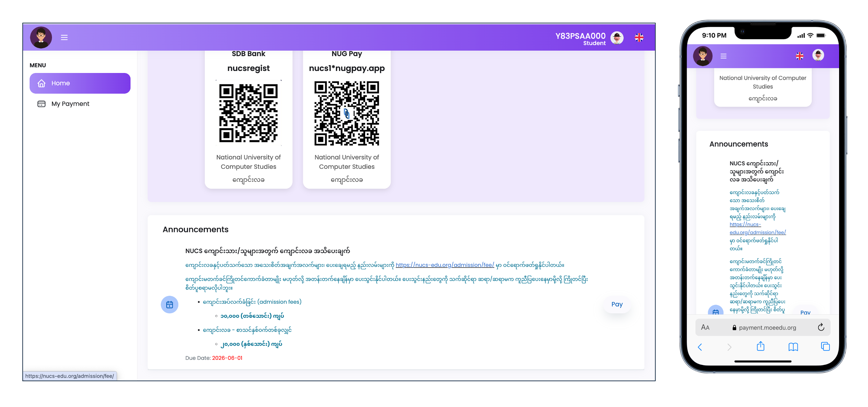The image size is (868, 407).
Task: Click the payment.moeedu.org address bar
Action: pyautogui.click(x=763, y=327)
